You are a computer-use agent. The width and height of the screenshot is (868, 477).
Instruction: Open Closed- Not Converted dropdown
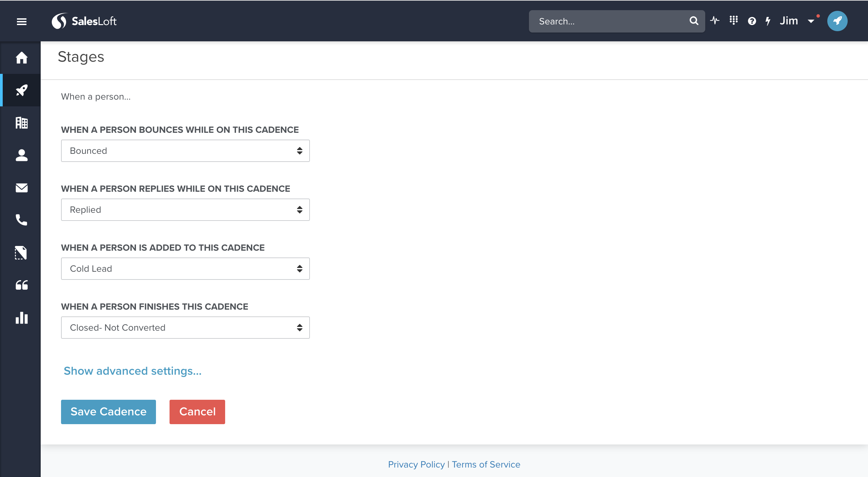[x=185, y=328]
